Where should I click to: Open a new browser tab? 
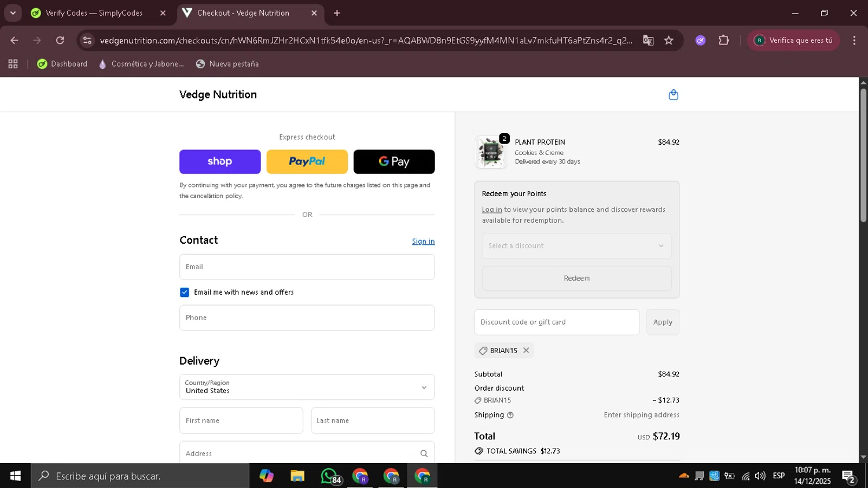point(337,13)
